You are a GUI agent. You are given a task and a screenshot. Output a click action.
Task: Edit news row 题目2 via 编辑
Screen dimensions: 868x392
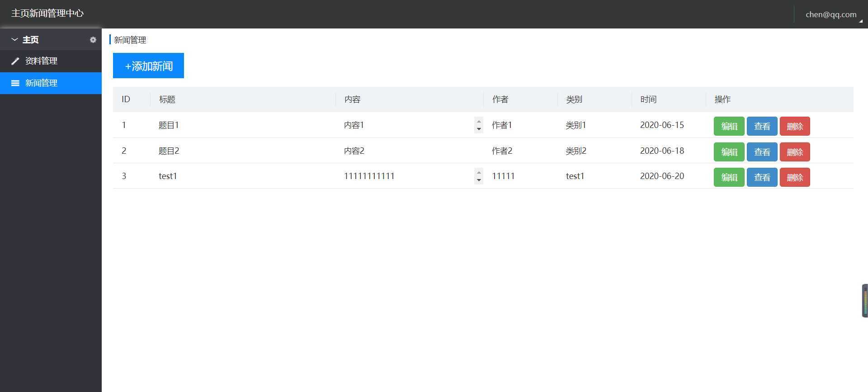click(729, 152)
